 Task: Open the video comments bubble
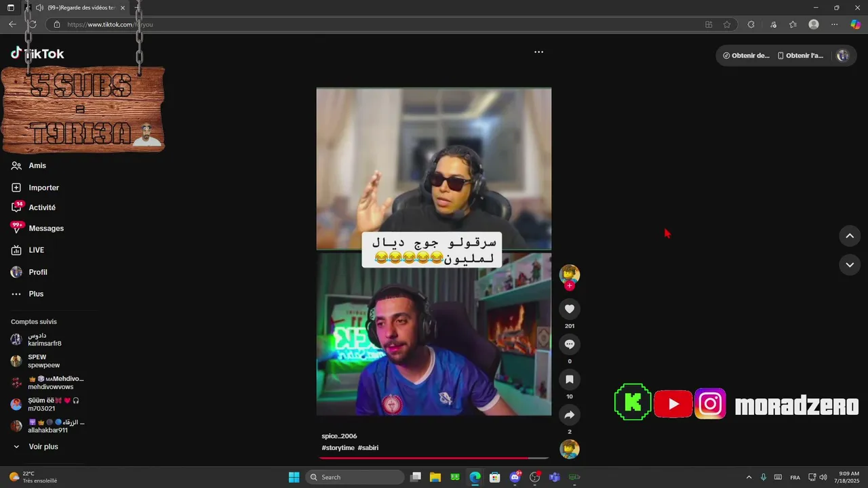tap(570, 344)
